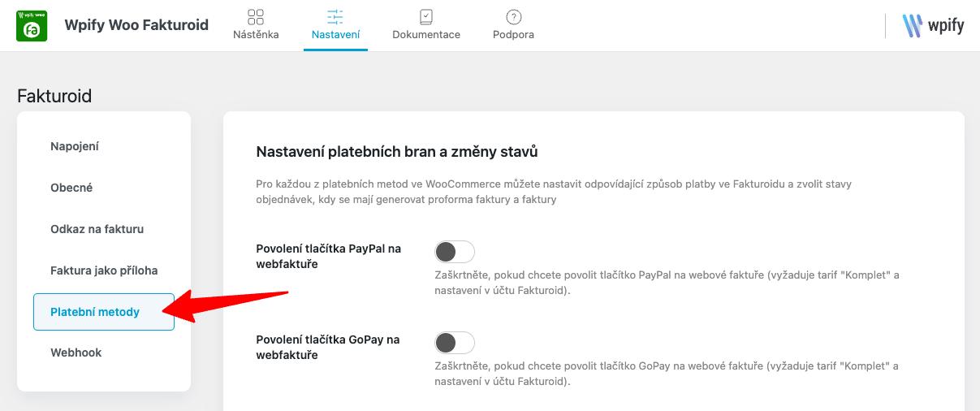
Task: Click the GoPay webfaktura setting label
Action: coord(327,347)
